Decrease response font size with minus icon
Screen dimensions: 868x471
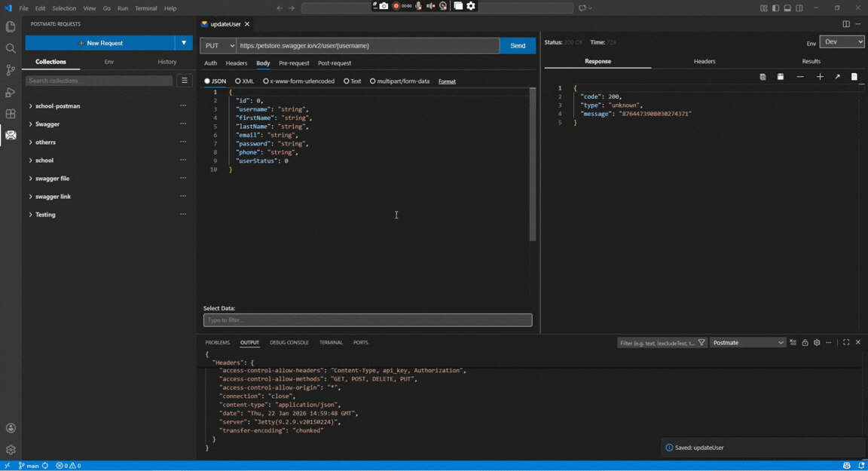(x=800, y=77)
